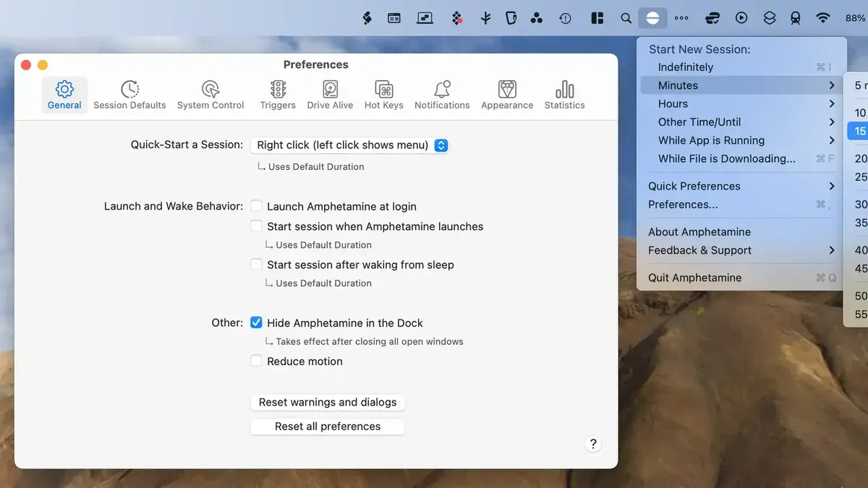Switch to the System Control tab
868x488 pixels.
210,95
